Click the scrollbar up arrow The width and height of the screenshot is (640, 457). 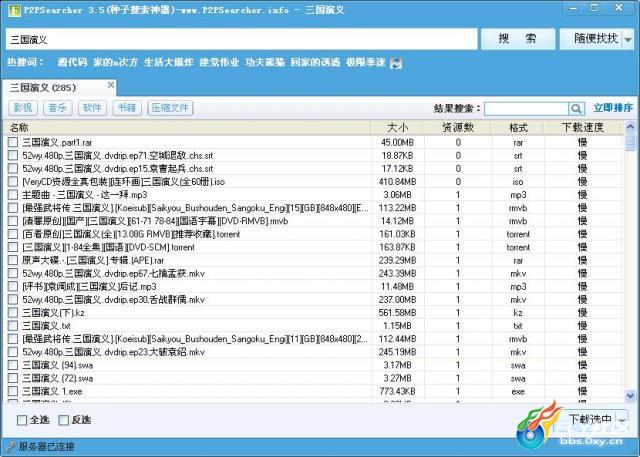630,127
